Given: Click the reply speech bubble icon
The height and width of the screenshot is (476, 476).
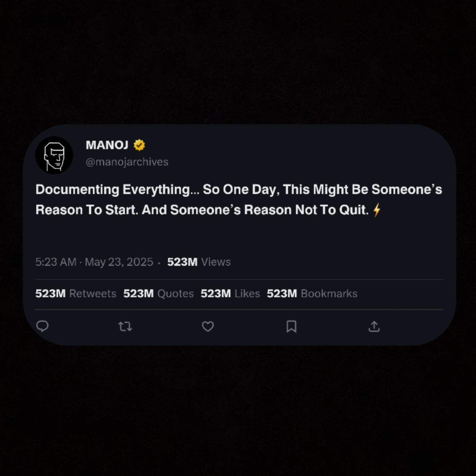Looking at the screenshot, I should (x=42, y=326).
